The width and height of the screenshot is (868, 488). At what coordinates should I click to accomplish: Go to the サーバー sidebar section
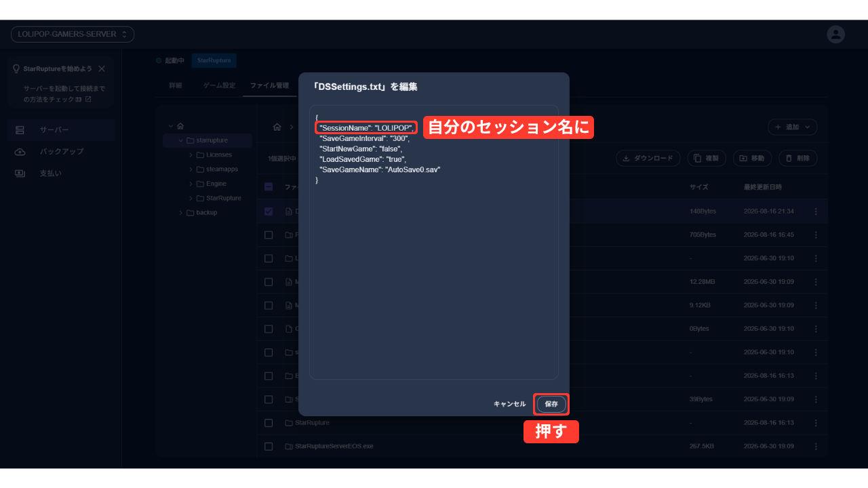coord(61,129)
